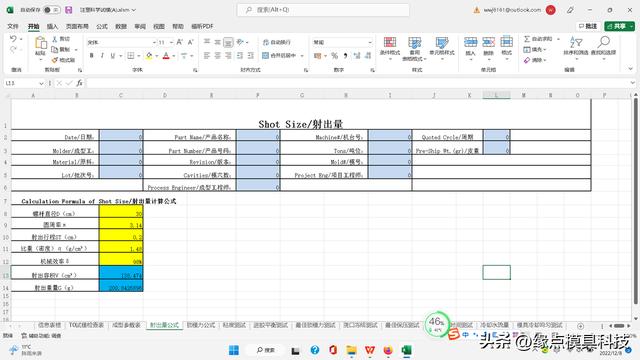
Task: Collapse the ribbon with the chevron
Action: pos(631,69)
